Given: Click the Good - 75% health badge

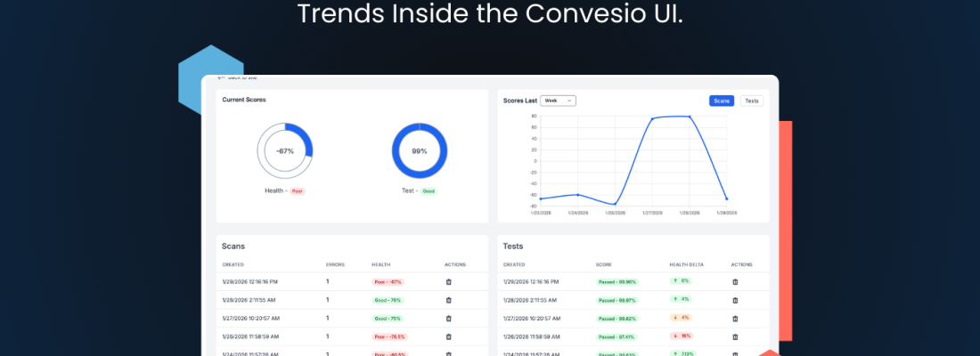Looking at the screenshot, I should point(388,319).
